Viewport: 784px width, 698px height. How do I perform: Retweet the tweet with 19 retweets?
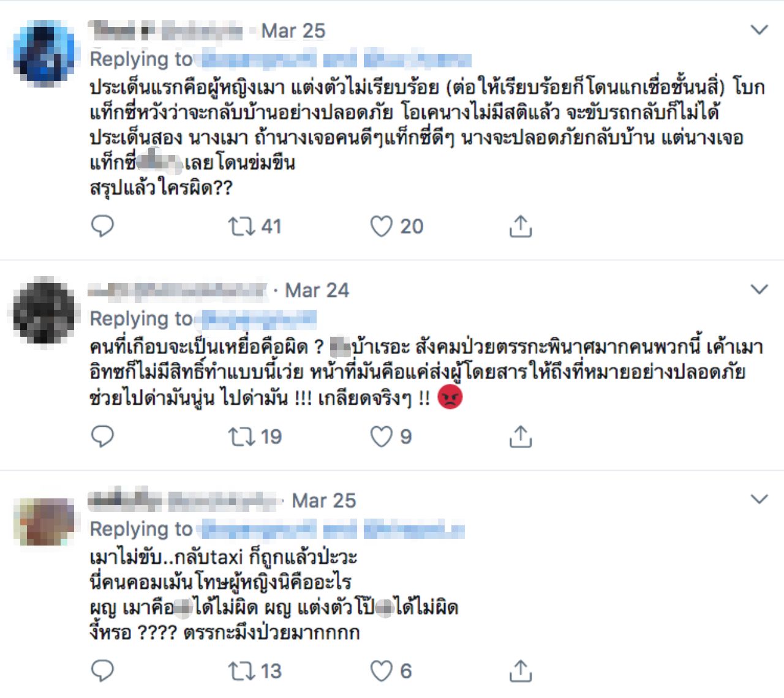[241, 437]
